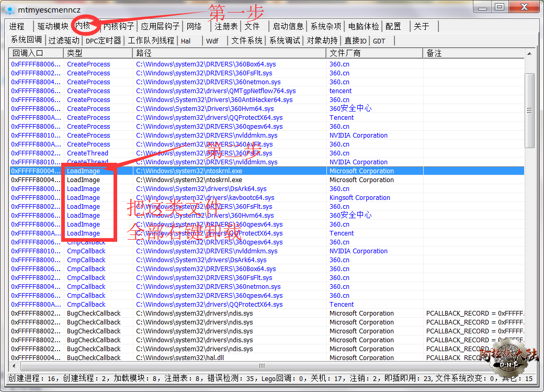The height and width of the screenshot is (392, 544).
Task: Click the 路径 column header
Action: coord(229,53)
